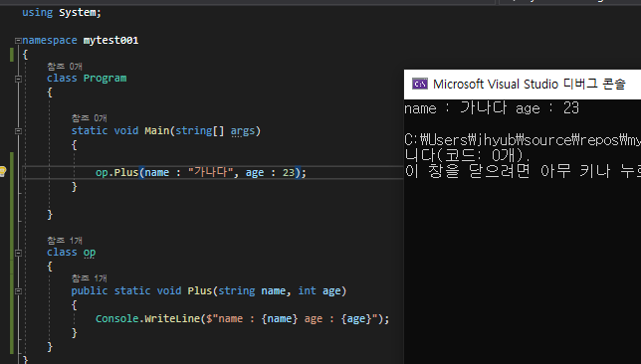This screenshot has height=364, width=641.
Task: Click 'WriteLine' method name
Action: 172,318
